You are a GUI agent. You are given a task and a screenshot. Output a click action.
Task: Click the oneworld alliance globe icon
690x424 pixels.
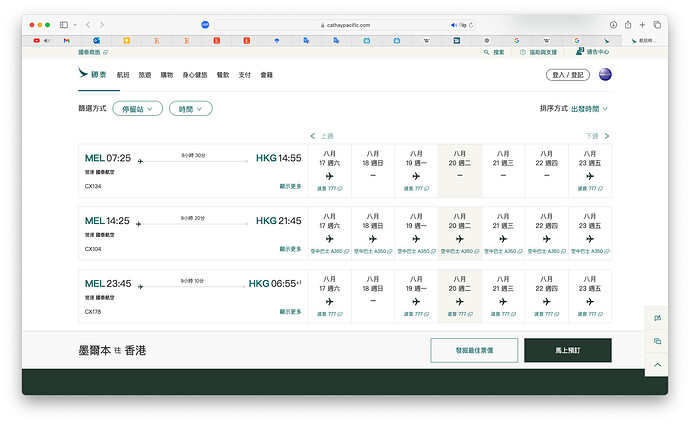[605, 74]
